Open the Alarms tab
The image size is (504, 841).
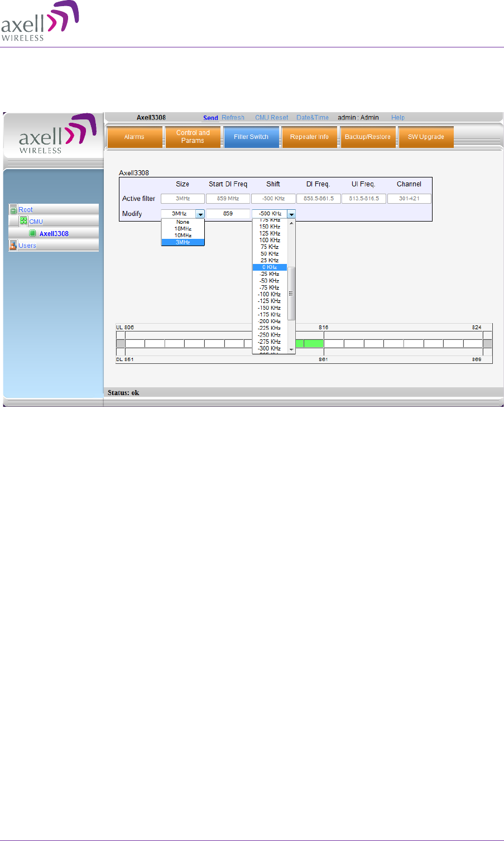pos(135,137)
